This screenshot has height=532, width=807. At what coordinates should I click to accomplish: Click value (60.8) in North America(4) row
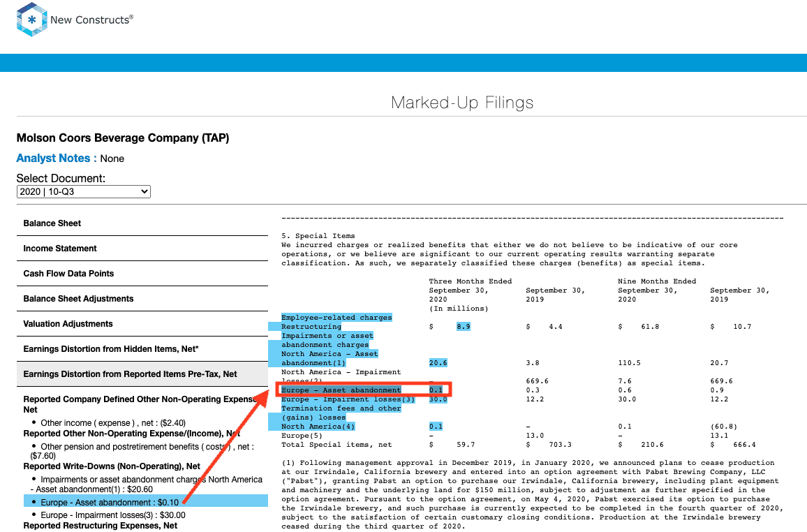(724, 427)
